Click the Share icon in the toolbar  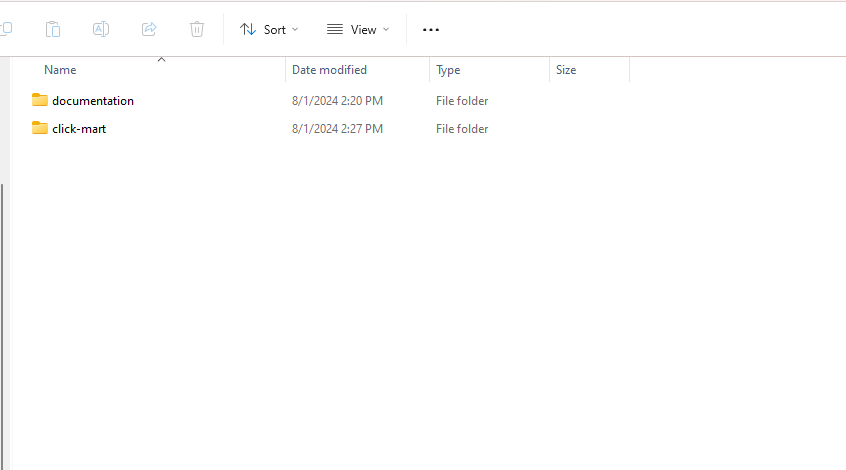pos(149,29)
